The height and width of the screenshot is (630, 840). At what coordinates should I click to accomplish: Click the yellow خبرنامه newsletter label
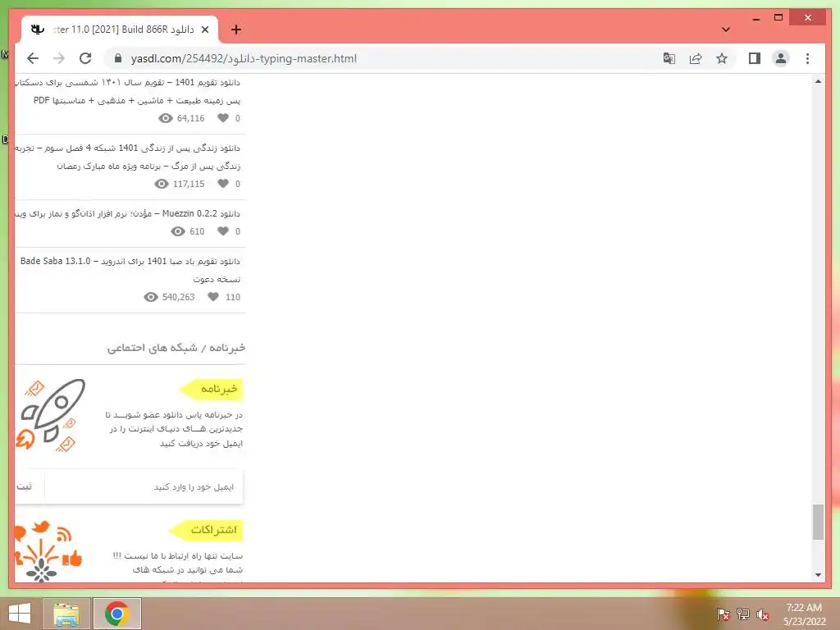[x=211, y=389]
